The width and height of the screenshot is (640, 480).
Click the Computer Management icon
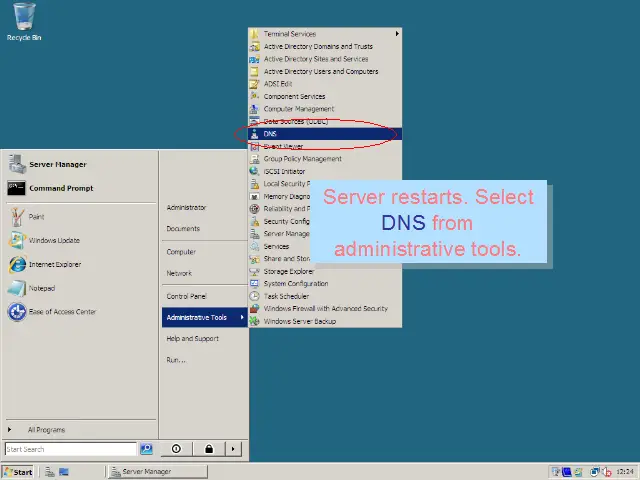point(255,109)
